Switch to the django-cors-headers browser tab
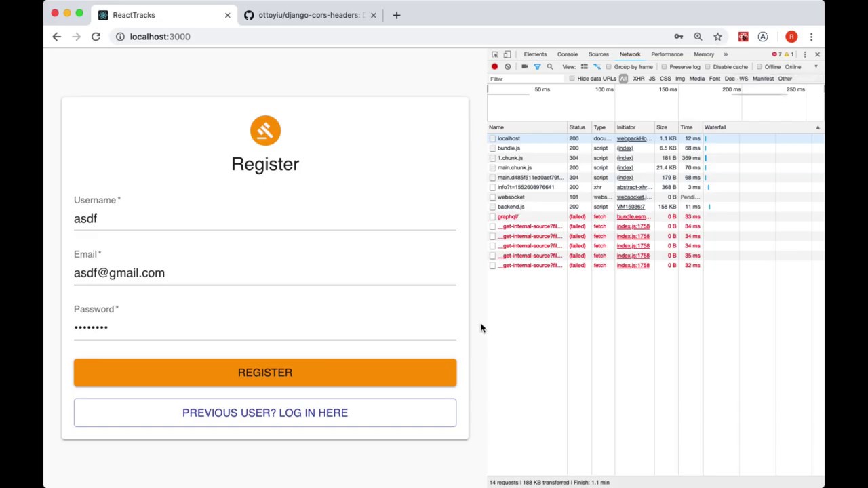868x488 pixels. pos(309,15)
